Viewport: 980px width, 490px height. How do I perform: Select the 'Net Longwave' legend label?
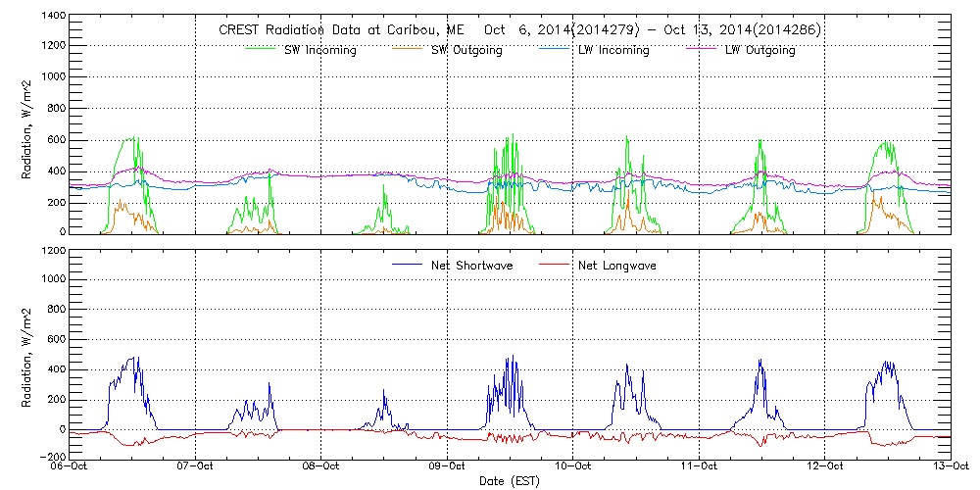(x=617, y=266)
